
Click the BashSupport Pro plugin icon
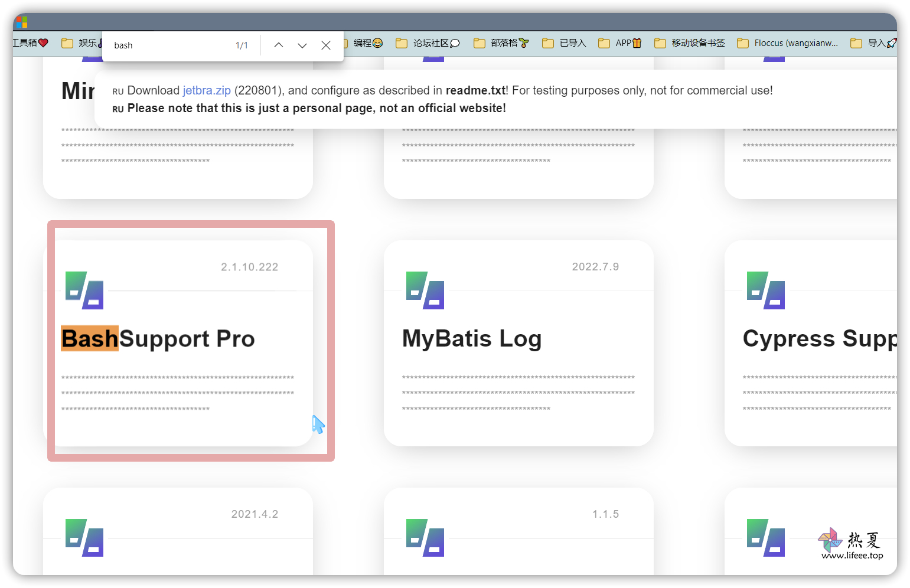(84, 290)
